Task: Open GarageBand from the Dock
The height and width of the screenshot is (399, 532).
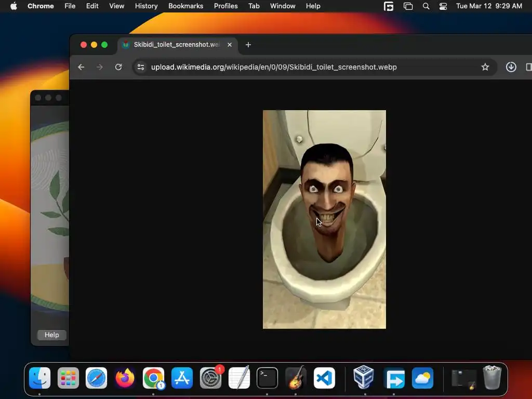Action: click(296, 378)
